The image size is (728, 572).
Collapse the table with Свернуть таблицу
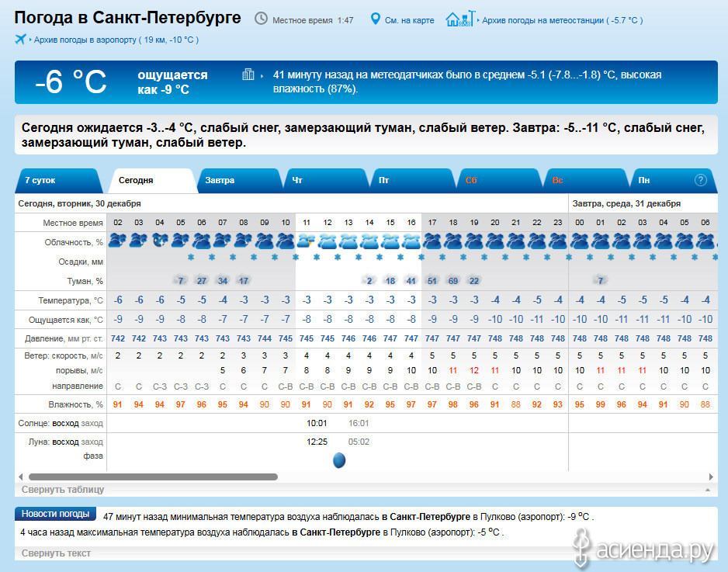coord(63,490)
